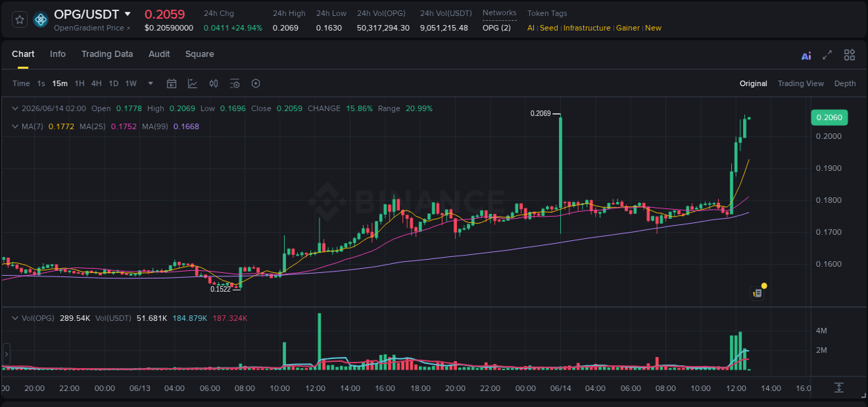Open the Ai chart analysis icon
The width and height of the screenshot is (868, 407).
pos(806,56)
